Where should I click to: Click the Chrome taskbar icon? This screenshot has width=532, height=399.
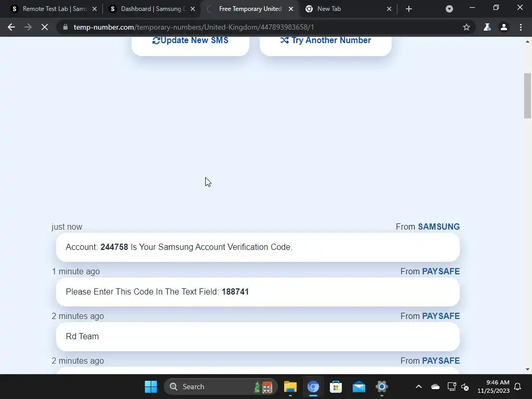pos(313,387)
